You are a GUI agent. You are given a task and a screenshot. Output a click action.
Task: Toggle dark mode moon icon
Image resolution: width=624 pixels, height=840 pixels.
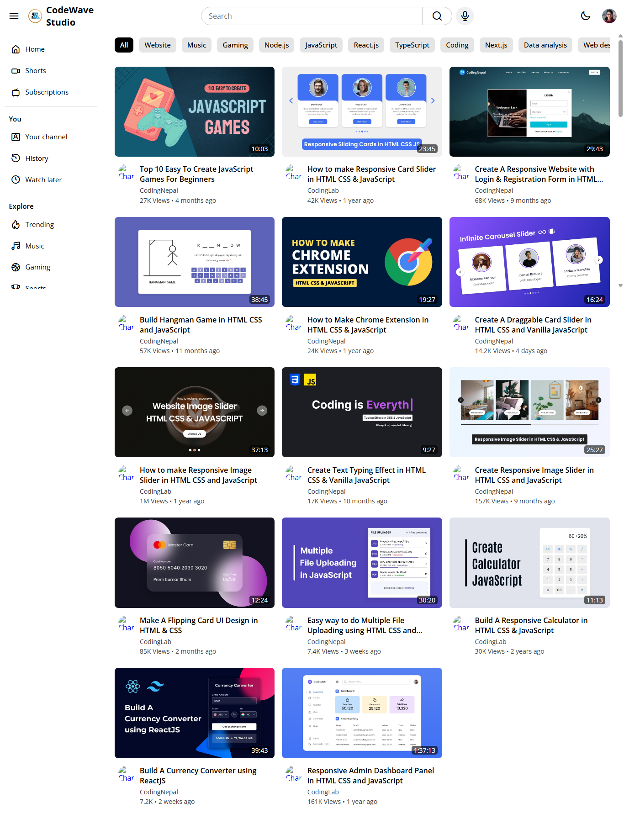coord(585,16)
